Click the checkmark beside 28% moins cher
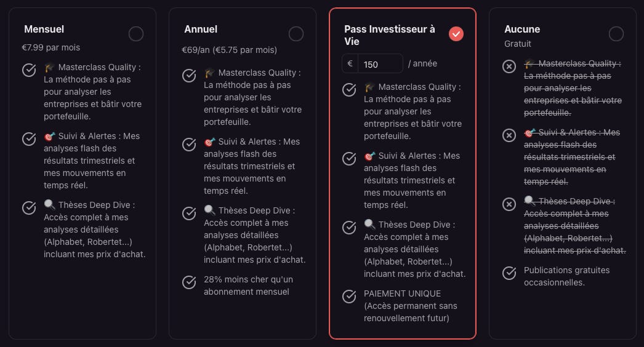 (189, 282)
